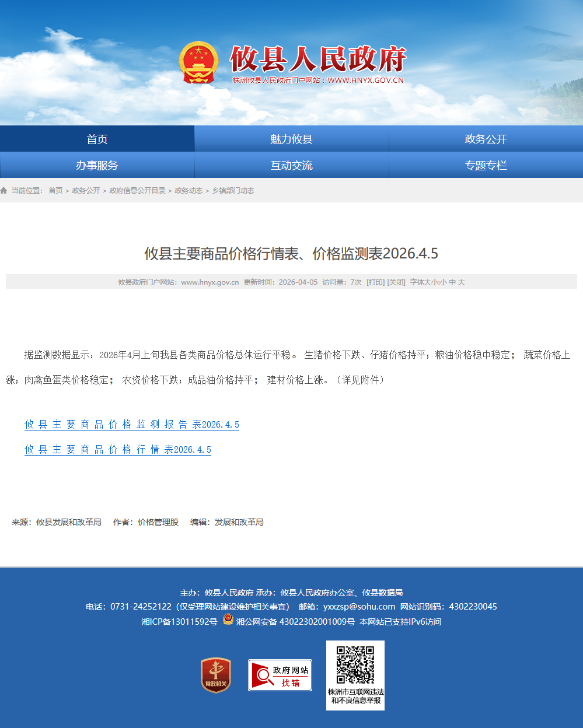583x728 pixels.
Task: Select 办事服务 in the navigation bar
Action: [x=97, y=166]
